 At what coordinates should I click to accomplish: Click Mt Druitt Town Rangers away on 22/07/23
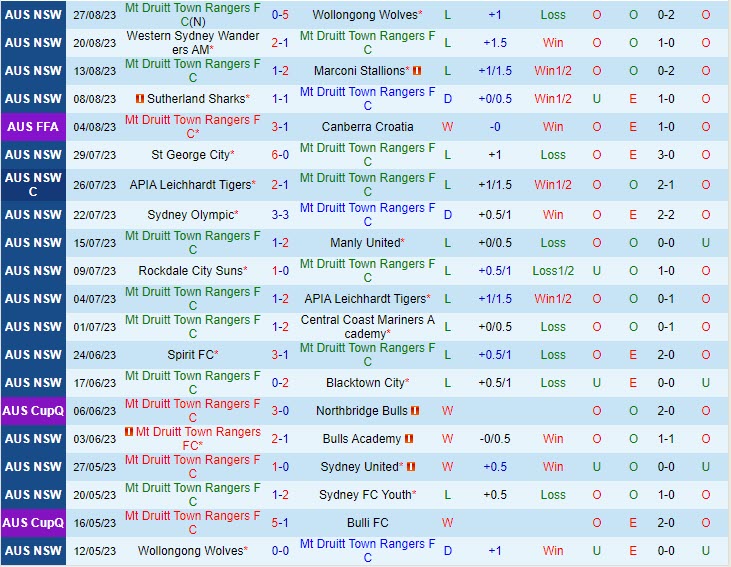(x=367, y=215)
